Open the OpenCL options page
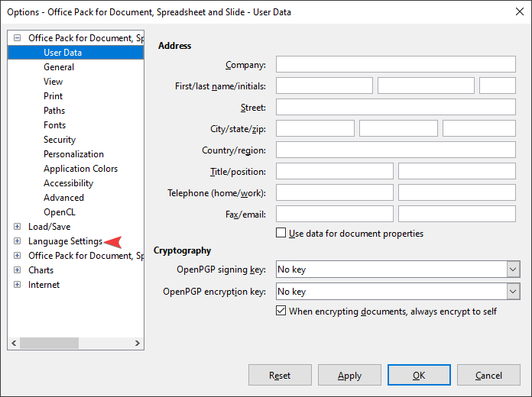The height and width of the screenshot is (397, 532). click(x=60, y=212)
